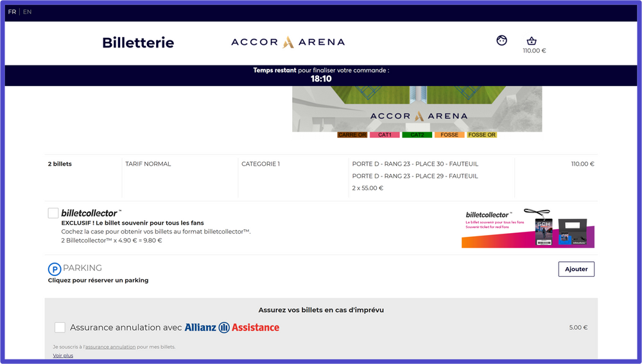The height and width of the screenshot is (364, 642).
Task: Click the 'Cochez la case pour obtenir vos billets' line
Action: coord(156,232)
